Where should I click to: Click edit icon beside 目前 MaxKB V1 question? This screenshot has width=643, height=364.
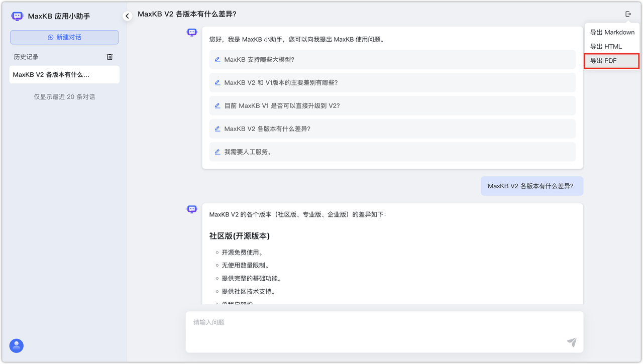(x=218, y=105)
